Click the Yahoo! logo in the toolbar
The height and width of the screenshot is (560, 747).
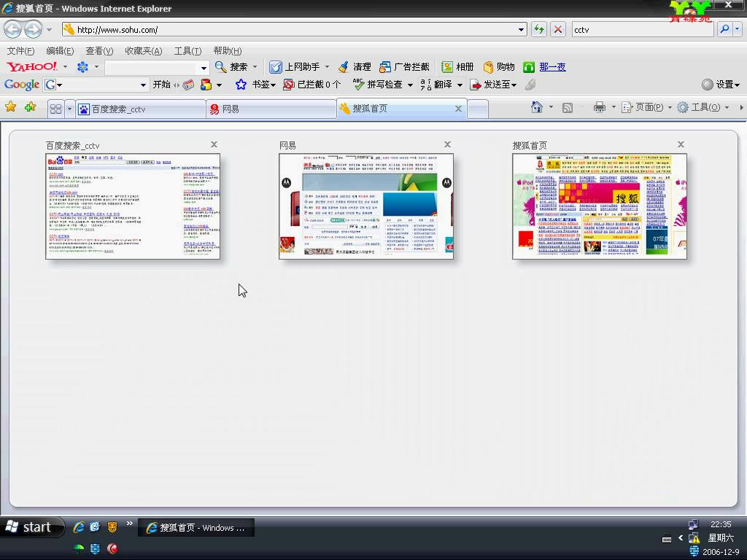[x=32, y=66]
